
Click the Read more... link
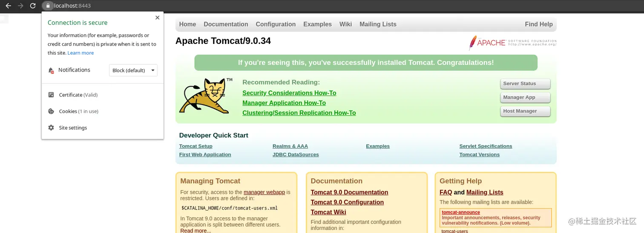195,231
